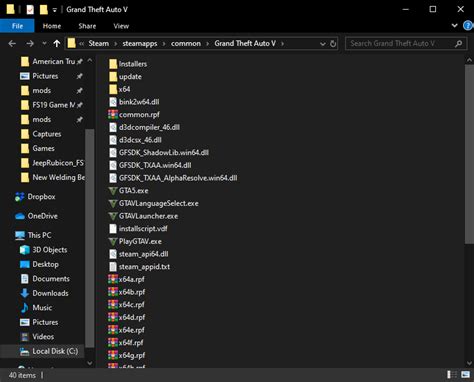Open recent locations dropdown arrow
This screenshot has height=382, width=474.
coord(44,43)
